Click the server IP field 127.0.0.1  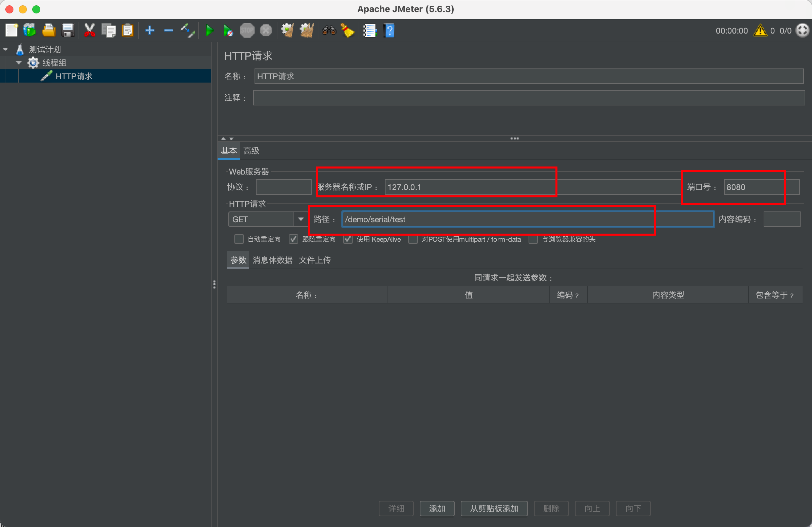pyautogui.click(x=532, y=187)
